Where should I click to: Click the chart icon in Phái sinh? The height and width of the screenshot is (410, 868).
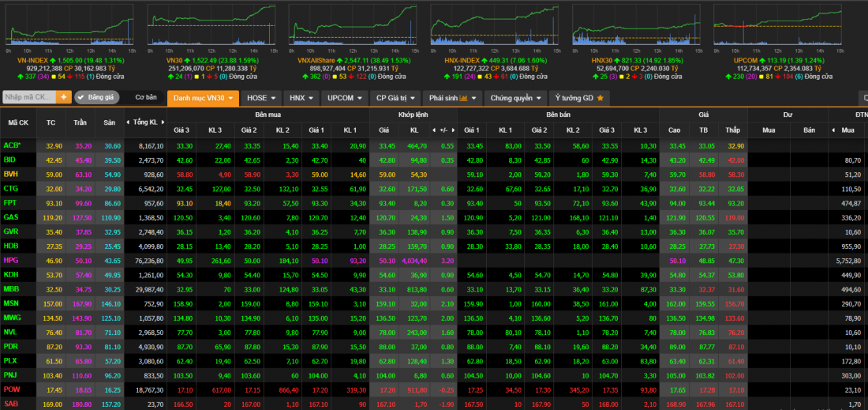(463, 98)
